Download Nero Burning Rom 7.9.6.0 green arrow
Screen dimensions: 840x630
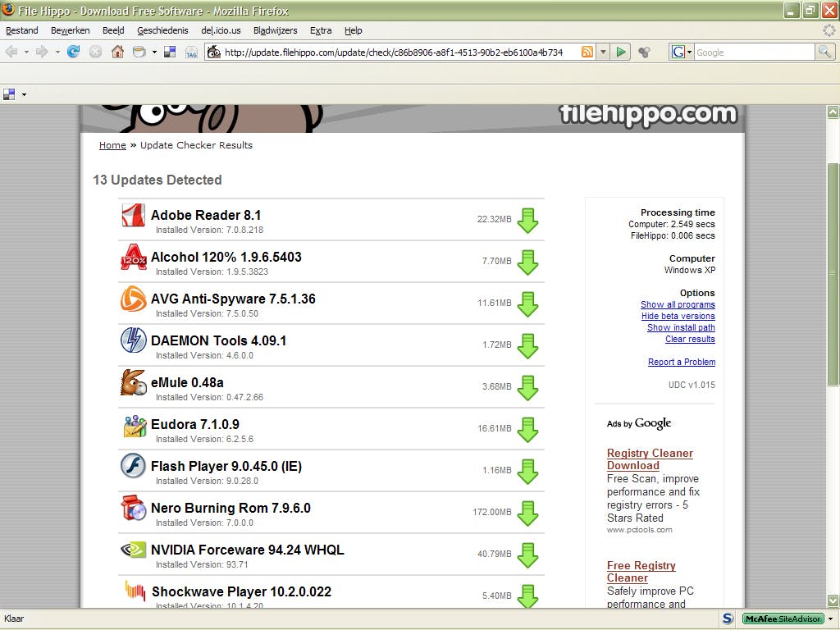[527, 514]
